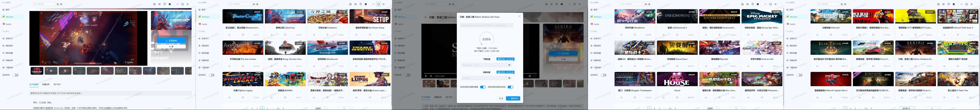Click 安装游戏 button in CyberCorp window
980x110 pixels.
point(171,41)
